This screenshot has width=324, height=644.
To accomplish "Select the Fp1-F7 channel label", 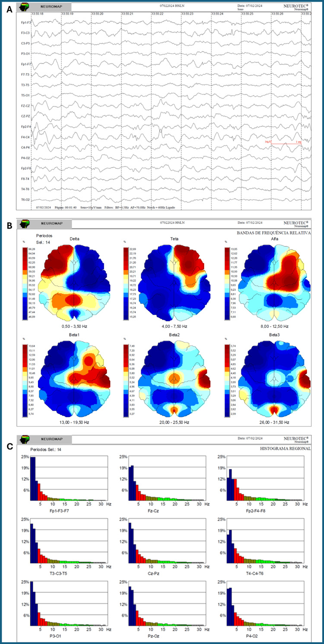I will tap(25, 64).
